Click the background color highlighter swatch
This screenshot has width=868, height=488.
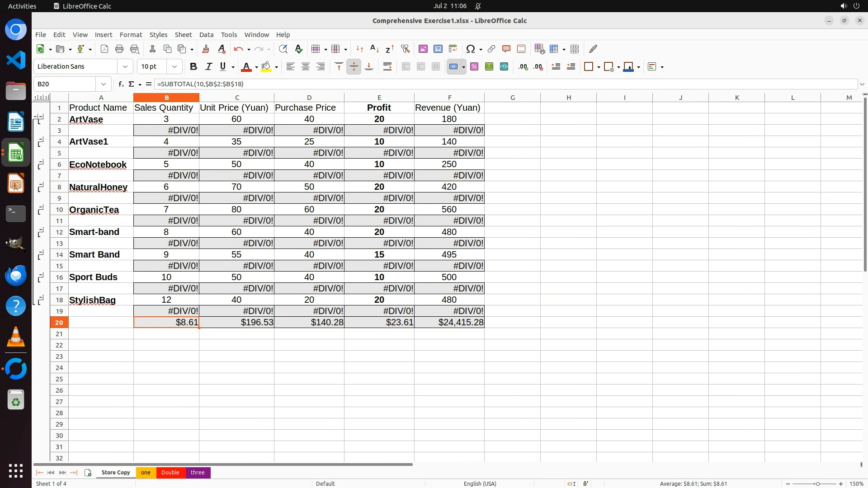[x=266, y=66]
